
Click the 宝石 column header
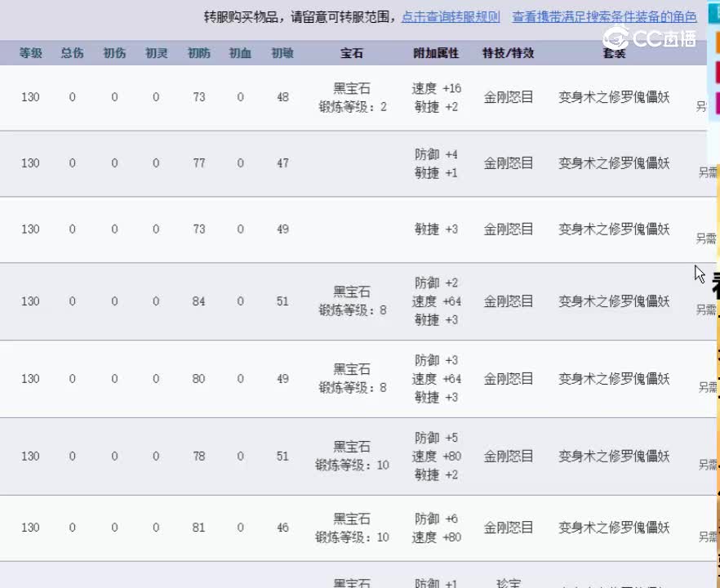pyautogui.click(x=352, y=53)
